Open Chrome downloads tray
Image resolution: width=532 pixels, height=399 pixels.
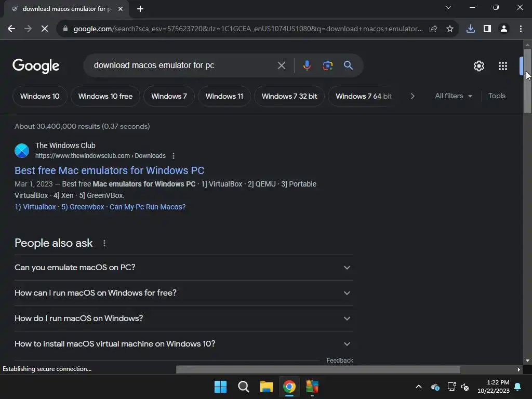[470, 29]
